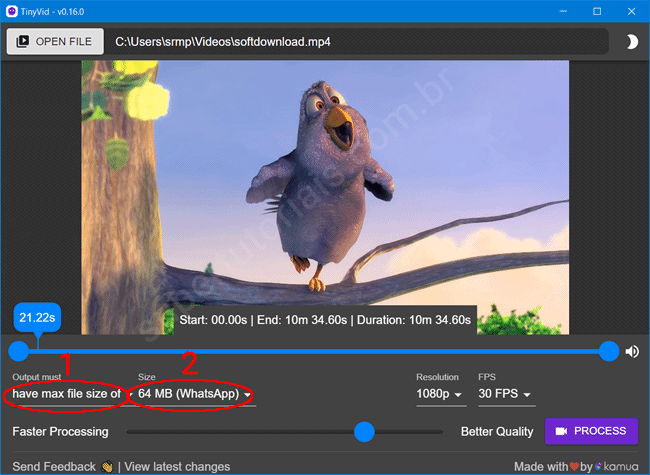Click the video camera icon on the Process button
Image resolution: width=650 pixels, height=475 pixels.
[x=561, y=431]
